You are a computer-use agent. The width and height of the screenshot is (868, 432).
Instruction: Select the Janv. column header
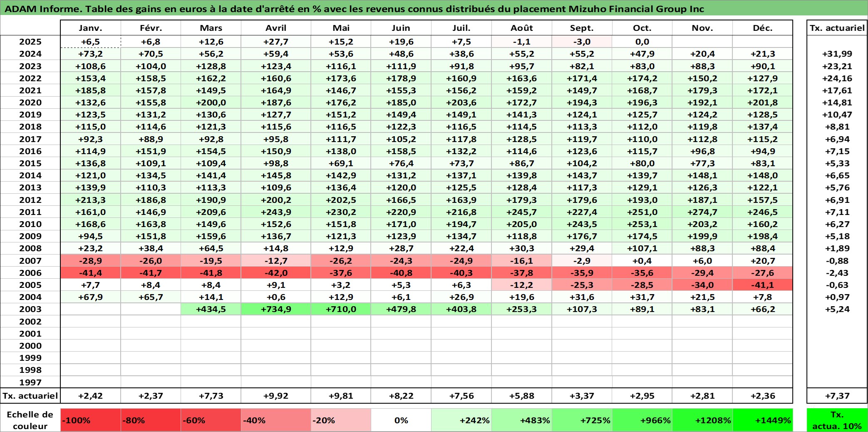coord(90,28)
